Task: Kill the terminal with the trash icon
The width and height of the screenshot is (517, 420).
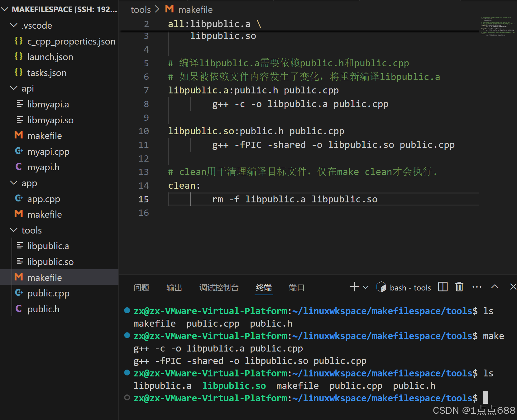Action: tap(459, 287)
